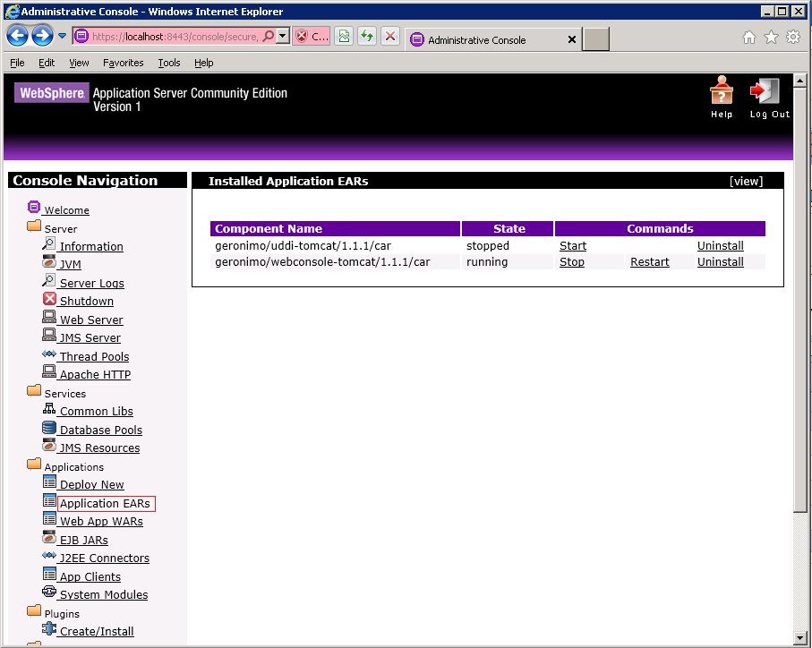
Task: Open a new tab with the blank tab button
Action: 595,39
